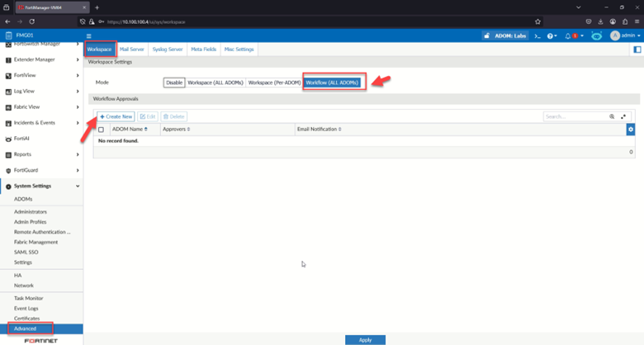Open Fabric Management in sidebar
Viewport: 644px width, 345px height.
36,243
